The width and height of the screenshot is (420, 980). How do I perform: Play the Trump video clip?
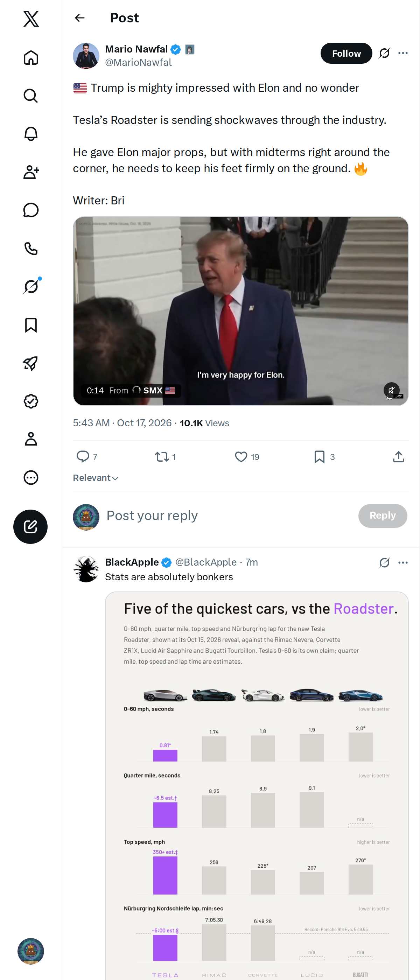pos(240,311)
